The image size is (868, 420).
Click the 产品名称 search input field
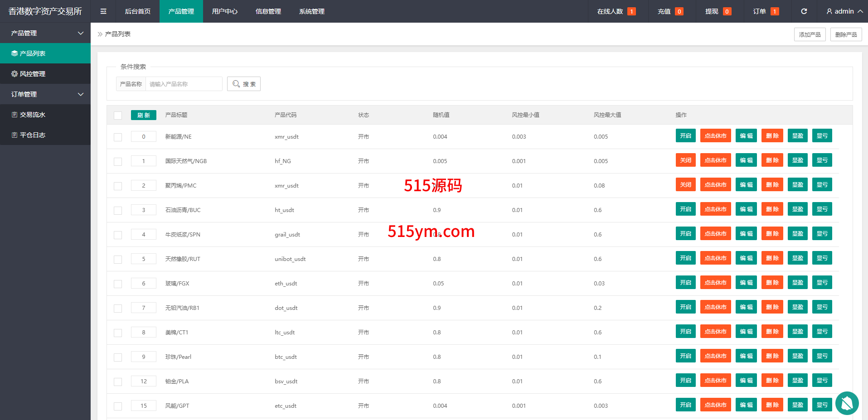click(x=184, y=84)
